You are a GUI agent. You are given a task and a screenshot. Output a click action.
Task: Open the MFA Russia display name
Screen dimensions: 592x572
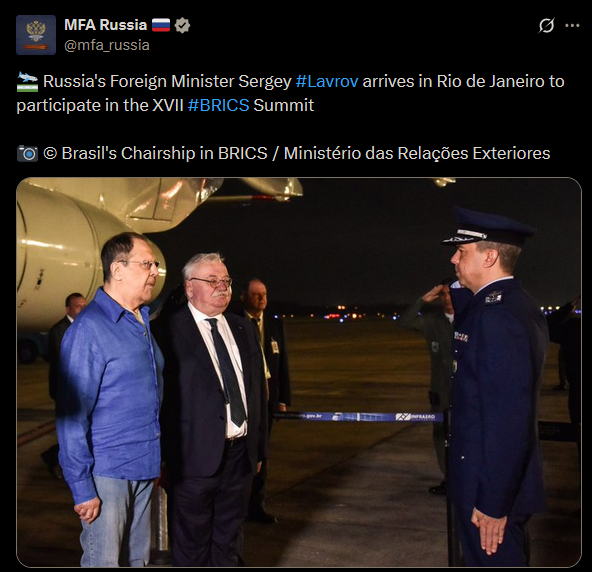coord(105,25)
